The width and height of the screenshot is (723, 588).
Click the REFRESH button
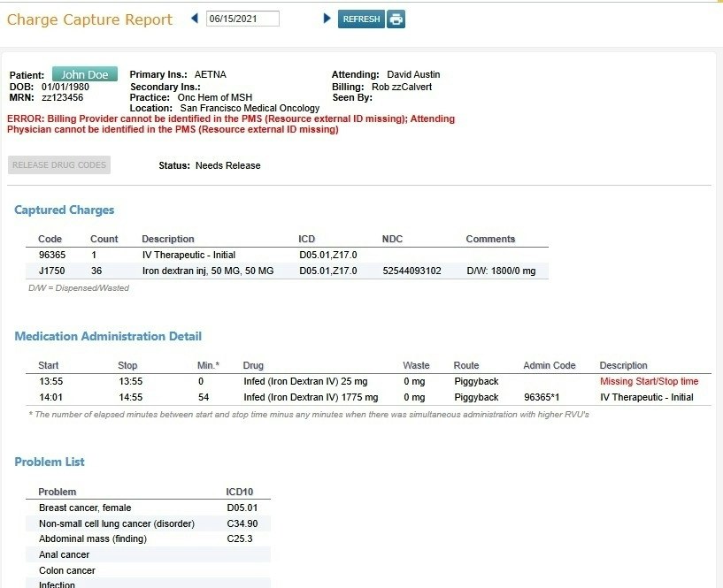point(361,19)
